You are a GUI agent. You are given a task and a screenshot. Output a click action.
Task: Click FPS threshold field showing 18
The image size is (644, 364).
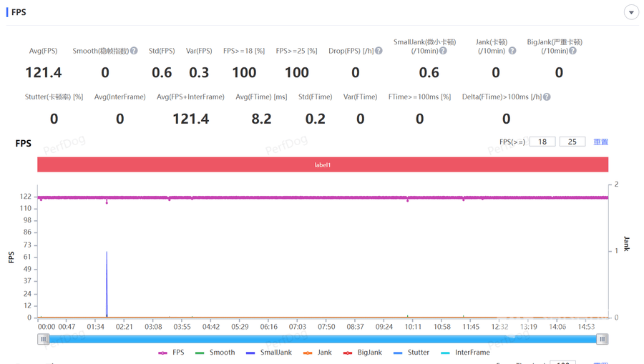click(542, 142)
